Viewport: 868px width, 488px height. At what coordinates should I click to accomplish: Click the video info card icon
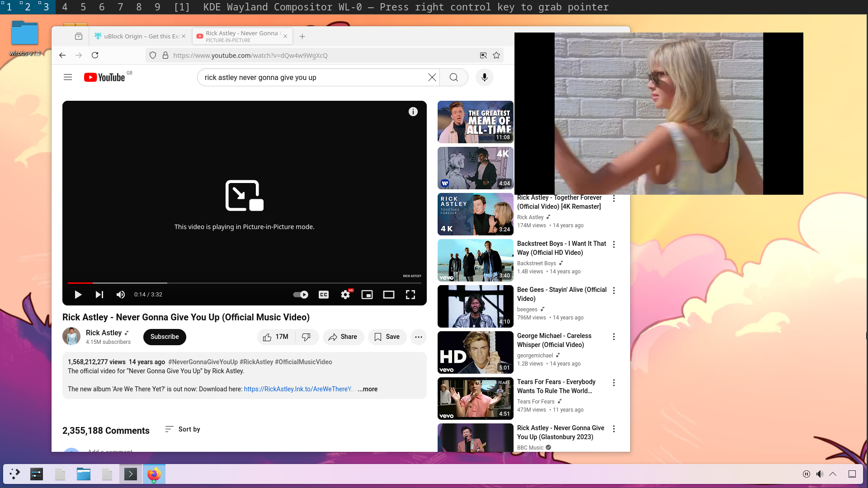coord(413,112)
